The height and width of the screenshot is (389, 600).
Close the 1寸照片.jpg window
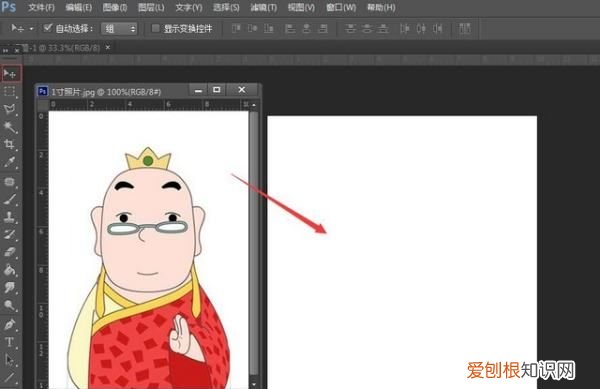(x=242, y=90)
